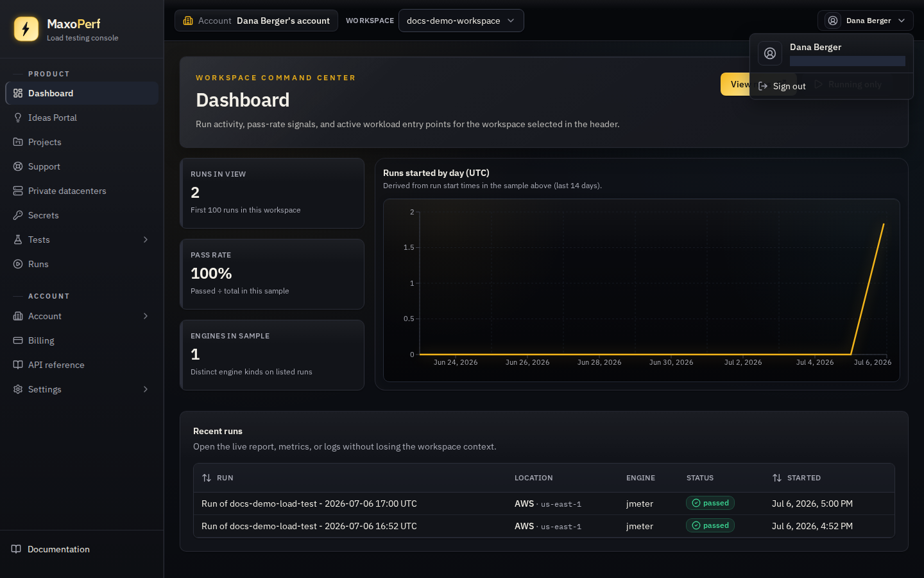Viewport: 924px width, 578px height.
Task: Click the 'Recent runs' section heading
Action: (x=218, y=431)
